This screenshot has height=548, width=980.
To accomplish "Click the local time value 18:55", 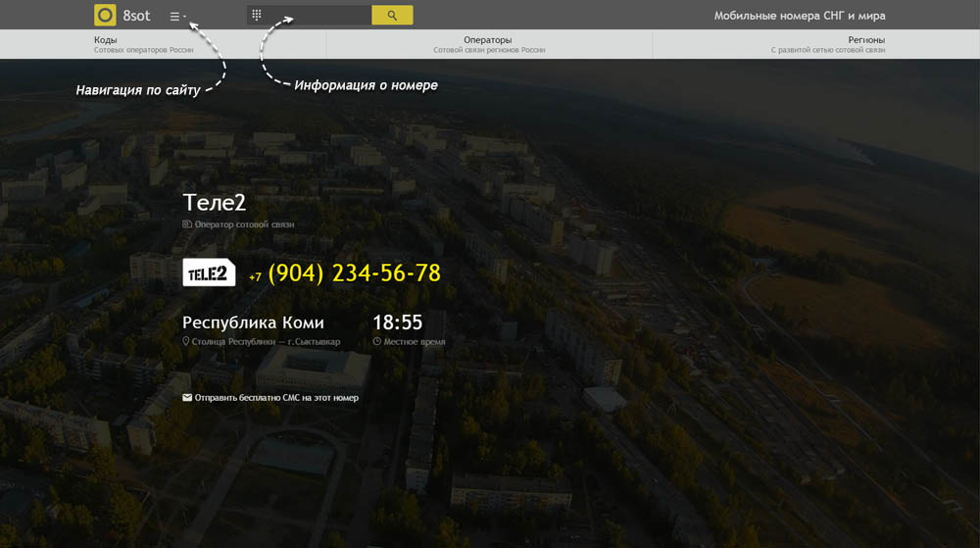I will point(398,323).
